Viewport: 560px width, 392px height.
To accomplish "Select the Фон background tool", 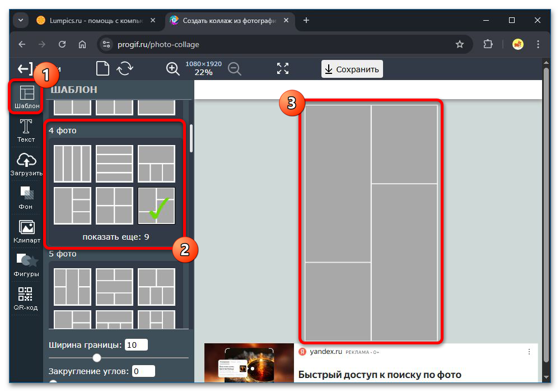I will tap(26, 198).
